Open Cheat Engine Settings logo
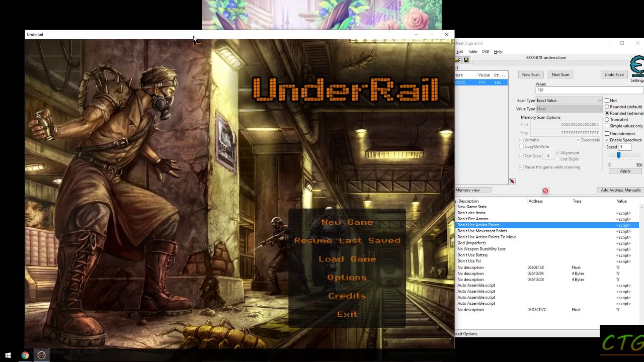The width and height of the screenshot is (644, 362). (637, 69)
